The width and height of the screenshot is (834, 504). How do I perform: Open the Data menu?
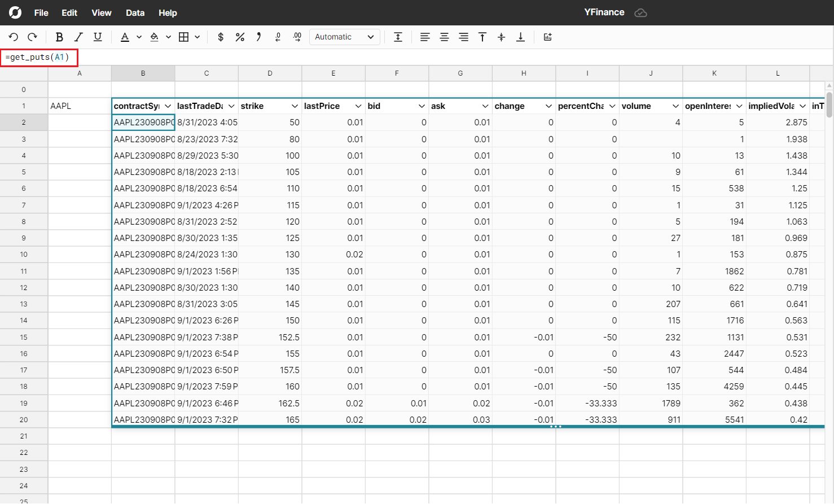pyautogui.click(x=135, y=12)
